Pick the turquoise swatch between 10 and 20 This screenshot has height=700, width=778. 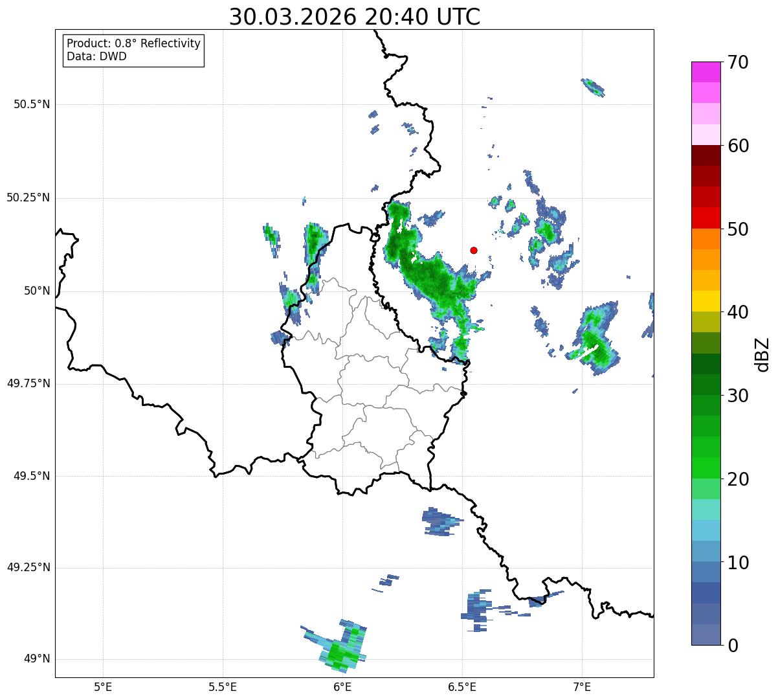[706, 510]
